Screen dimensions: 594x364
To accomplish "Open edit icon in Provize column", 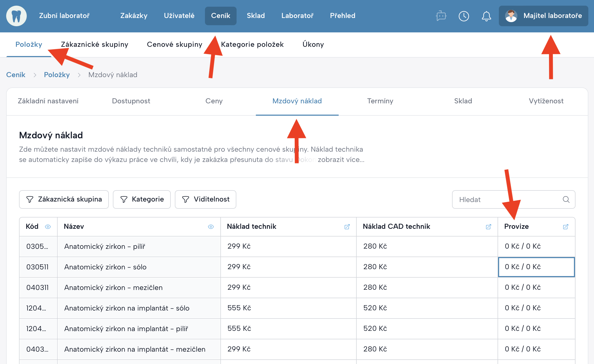I will coord(565,227).
